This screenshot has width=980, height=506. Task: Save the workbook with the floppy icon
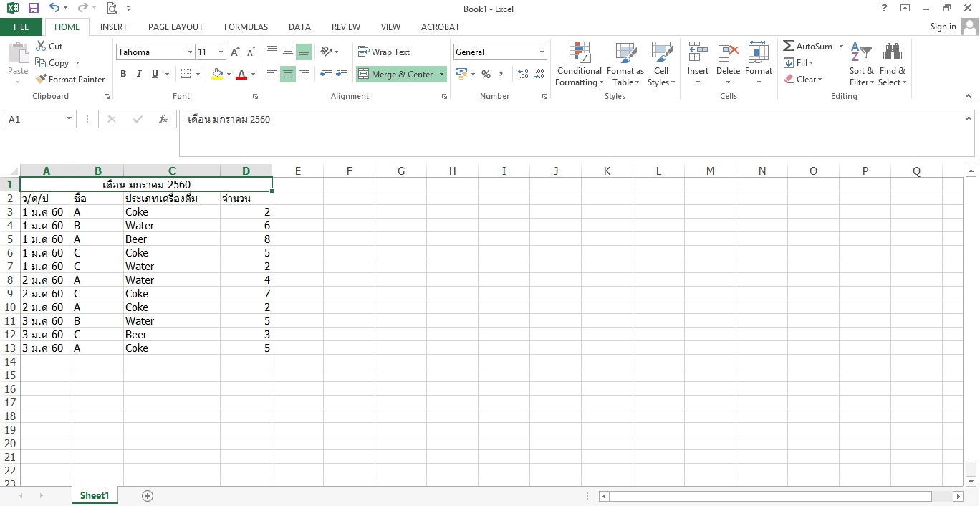34,9
